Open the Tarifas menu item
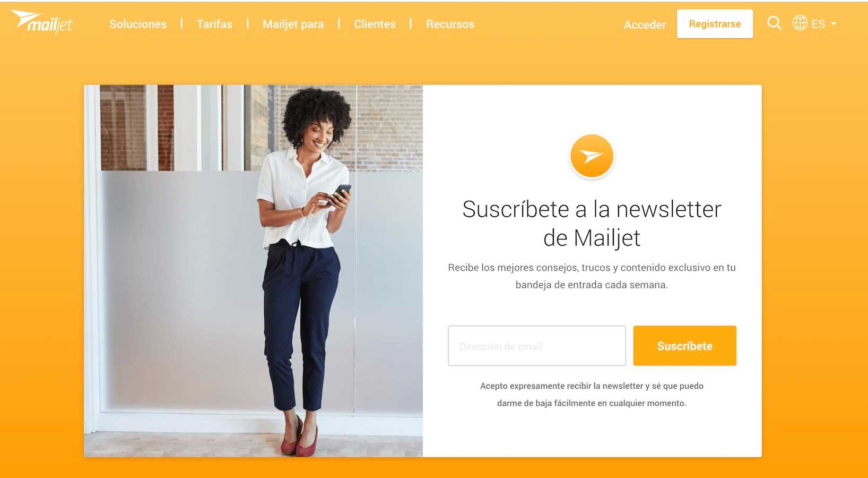Image resolution: width=868 pixels, height=478 pixels. (214, 24)
